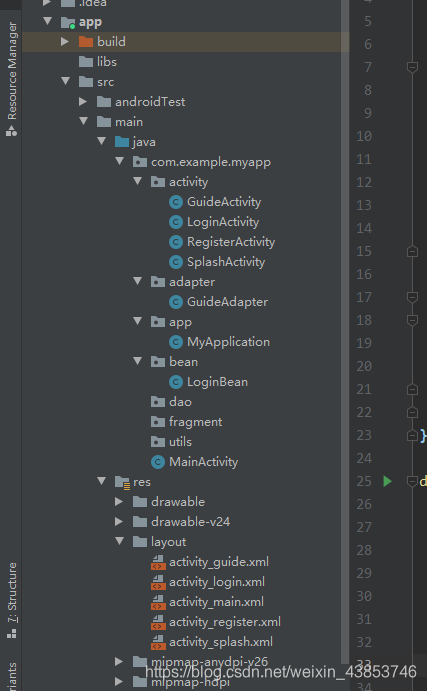The width and height of the screenshot is (427, 691).
Task: Click the GuideAdapter class icon
Action: click(176, 302)
